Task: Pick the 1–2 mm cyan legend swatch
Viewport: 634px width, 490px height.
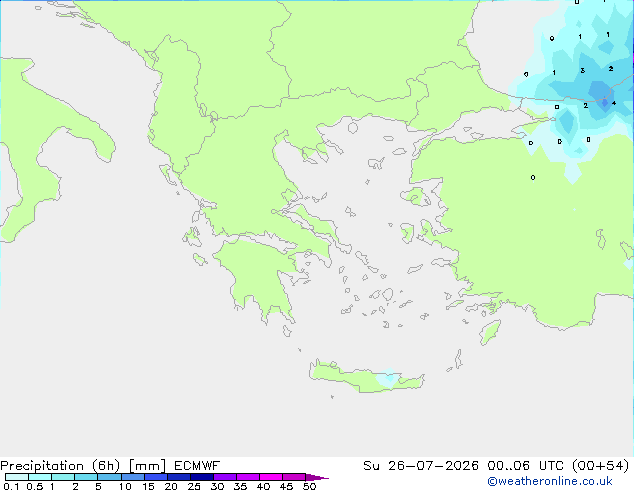Action: tap(63, 477)
